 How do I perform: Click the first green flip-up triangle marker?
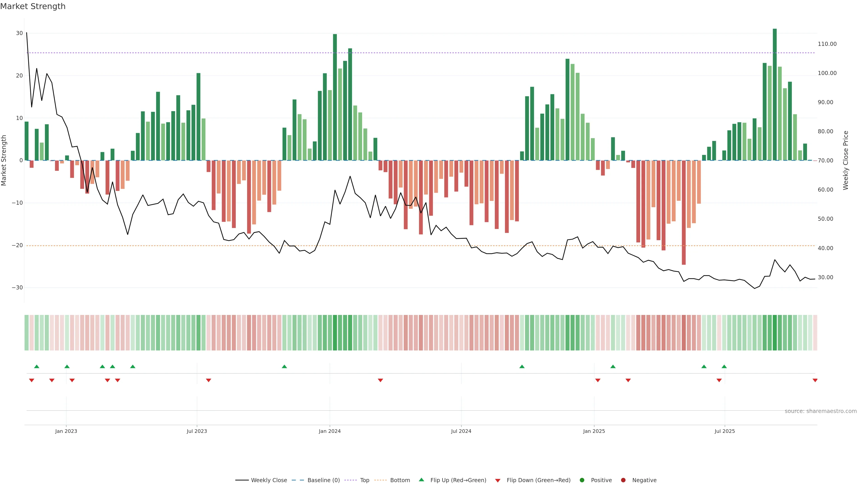tap(37, 366)
